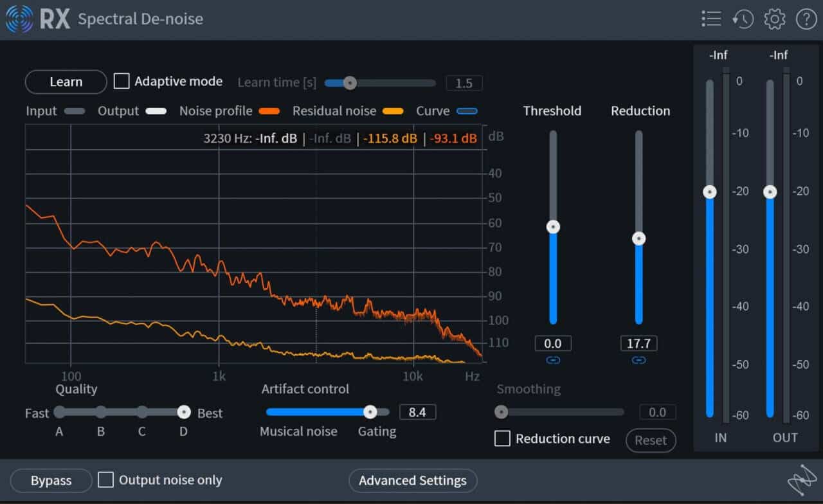The image size is (823, 504).
Task: Click the Smoothing slider handle
Action: [x=502, y=412]
